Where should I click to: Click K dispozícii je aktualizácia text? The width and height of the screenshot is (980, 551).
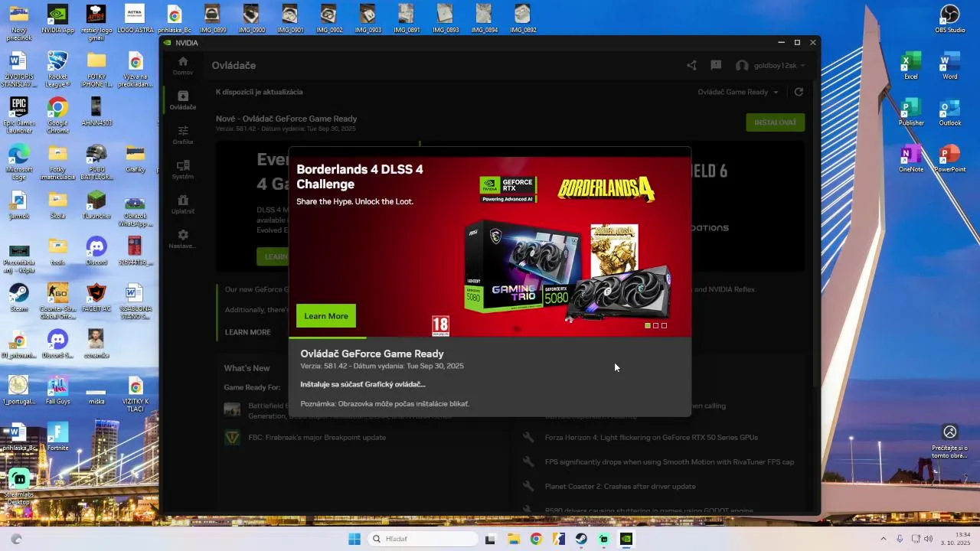[x=259, y=92]
